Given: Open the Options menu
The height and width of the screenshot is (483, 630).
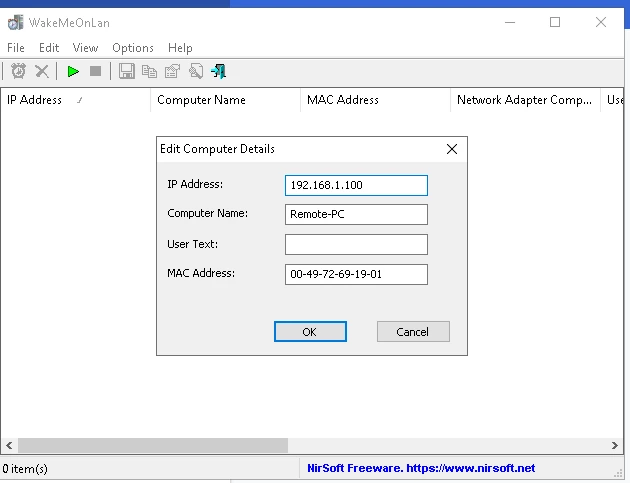Looking at the screenshot, I should 133,48.
